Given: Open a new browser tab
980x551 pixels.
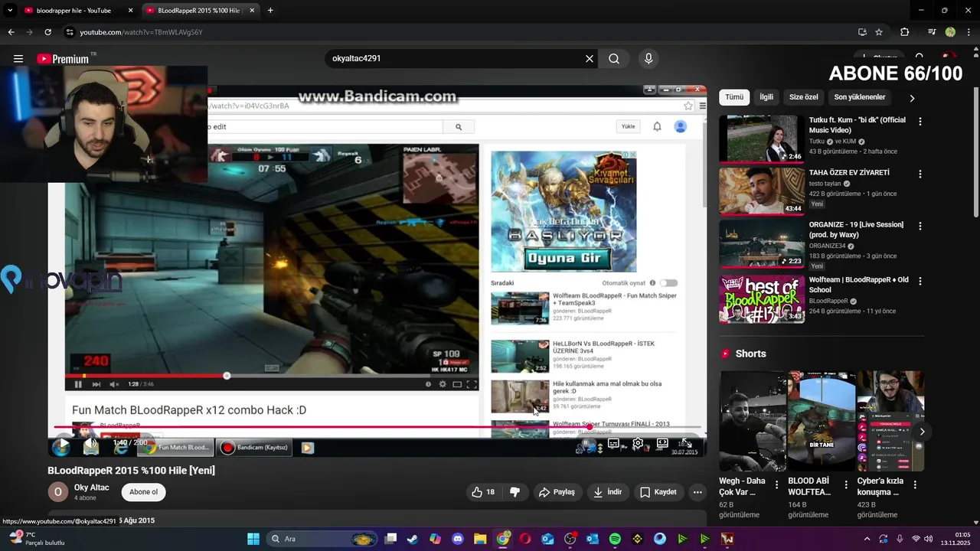Looking at the screenshot, I should pos(270,11).
